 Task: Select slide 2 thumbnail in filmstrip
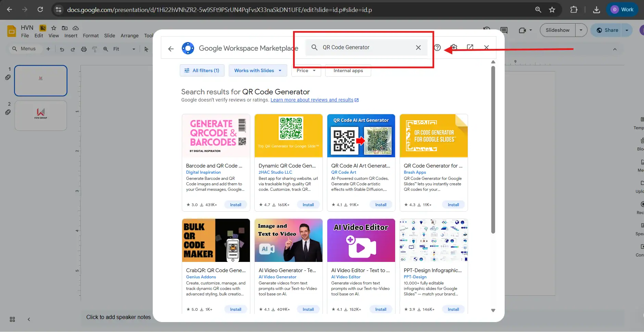pos(41,116)
